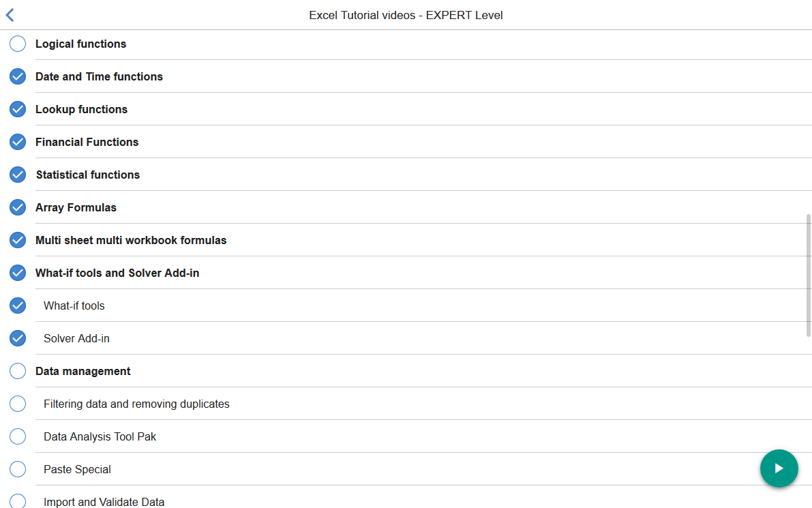Open the Data Analysis Tool Pak lesson
Viewport: 812px width, 508px height.
[100, 436]
